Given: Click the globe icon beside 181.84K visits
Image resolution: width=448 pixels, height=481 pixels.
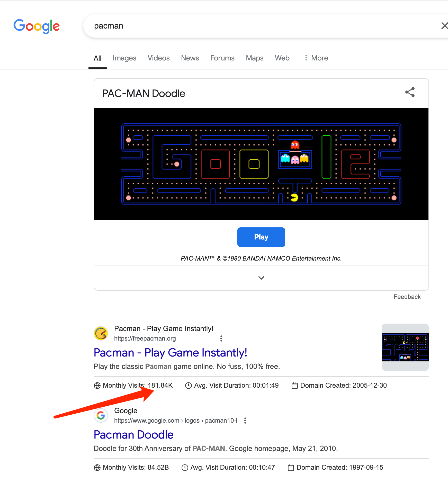Looking at the screenshot, I should [x=97, y=386].
